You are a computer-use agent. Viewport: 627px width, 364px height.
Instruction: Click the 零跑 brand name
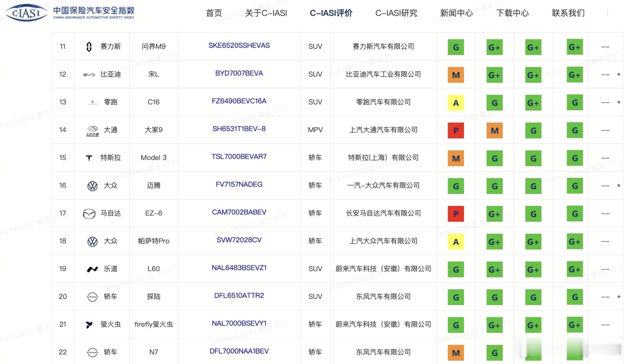coord(110,102)
